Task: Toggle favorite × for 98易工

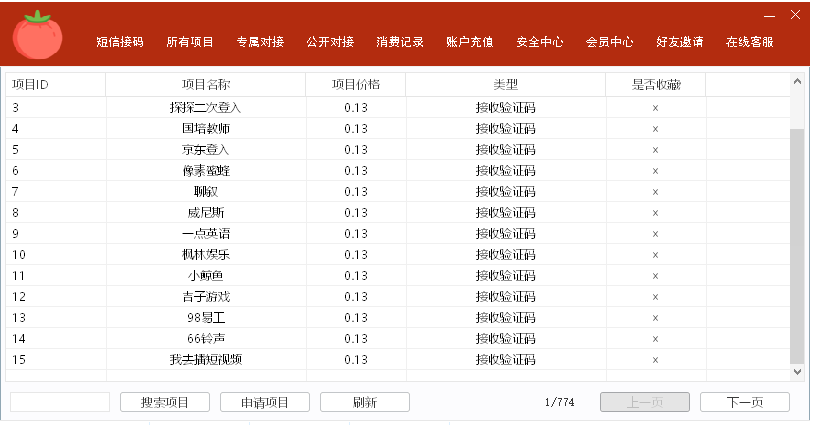Action: point(655,318)
